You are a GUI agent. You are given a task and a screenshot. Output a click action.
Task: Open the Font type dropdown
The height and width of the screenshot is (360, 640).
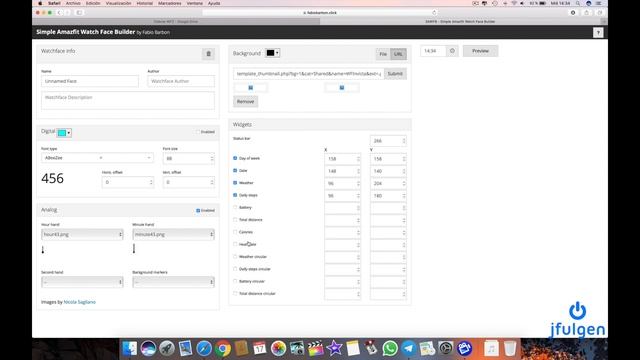pyautogui.click(x=97, y=158)
